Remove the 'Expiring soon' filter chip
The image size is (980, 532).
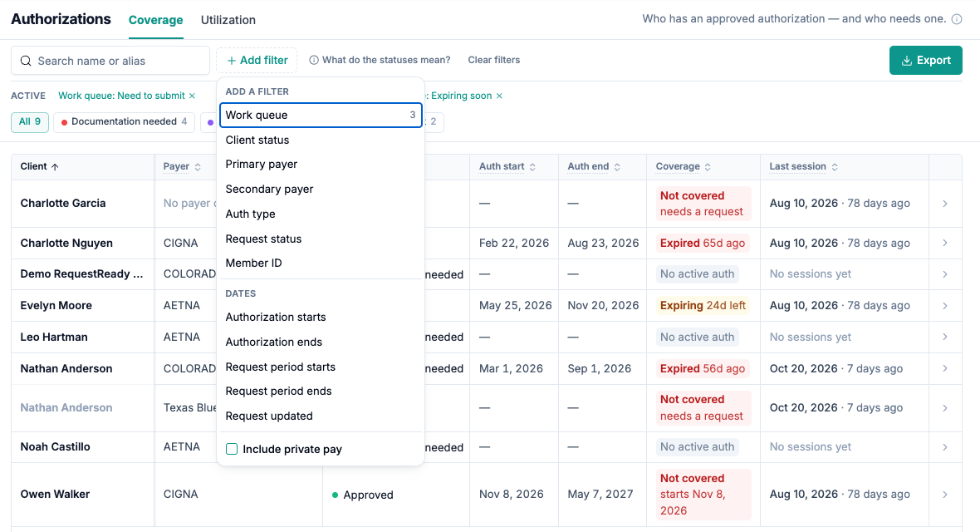point(499,96)
